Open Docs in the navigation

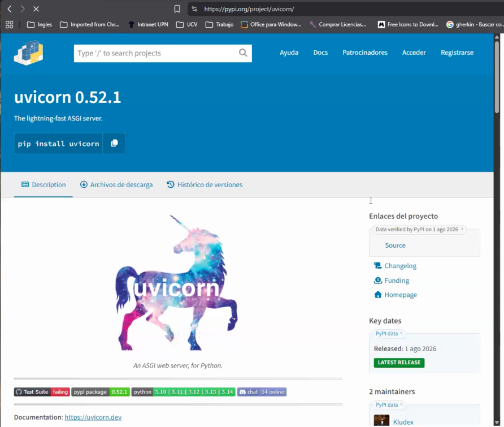pyautogui.click(x=320, y=53)
